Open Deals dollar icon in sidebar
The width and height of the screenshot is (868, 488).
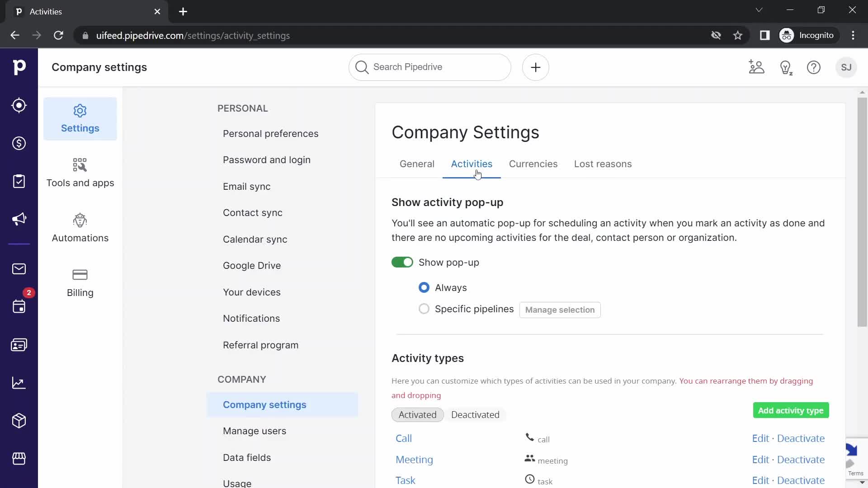tap(19, 143)
